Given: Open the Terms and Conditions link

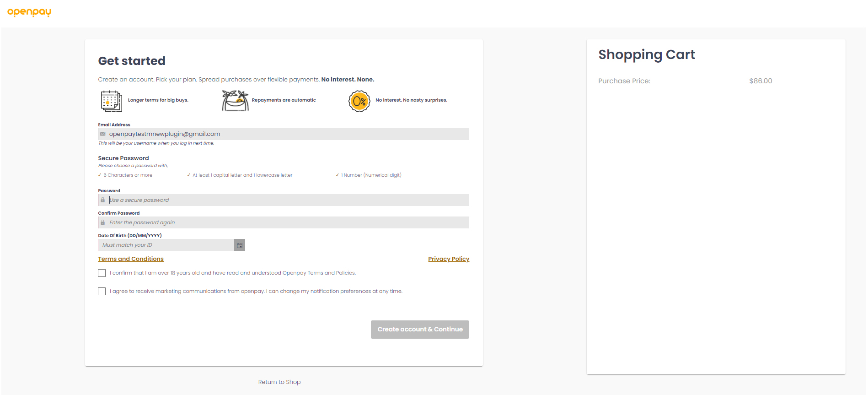Looking at the screenshot, I should click(131, 259).
